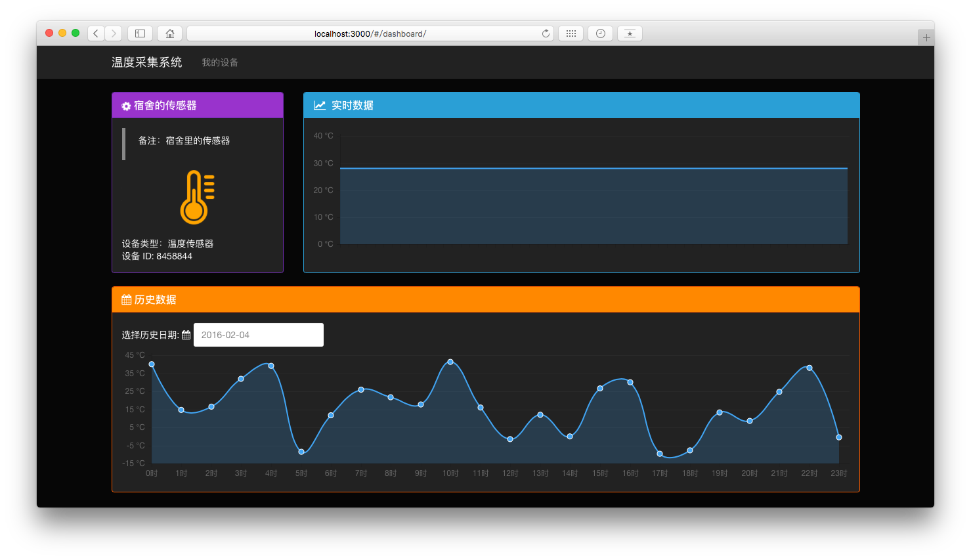The height and width of the screenshot is (560, 971).
Task: Click the 选择历史日期 label
Action: pyautogui.click(x=150, y=335)
